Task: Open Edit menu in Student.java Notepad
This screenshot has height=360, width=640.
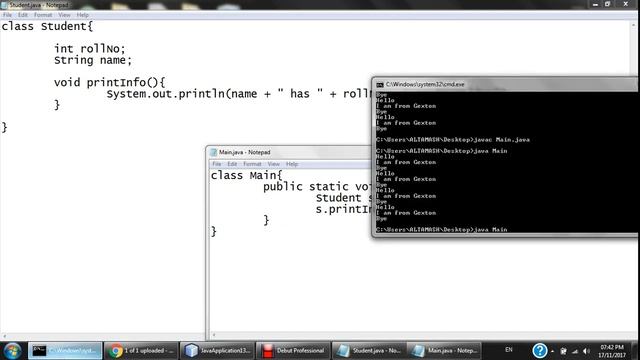Action: (x=23, y=15)
